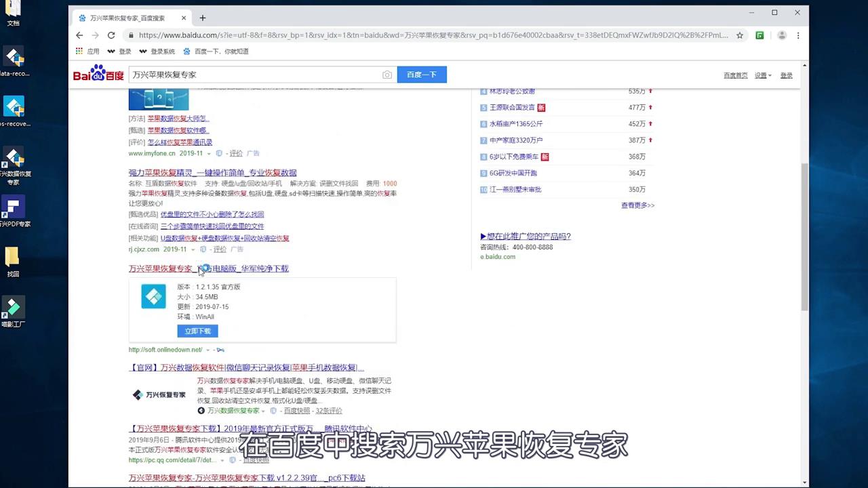Open the data-recovery desktop shortcut
Viewport: 868px width, 488px height.
pos(14,62)
